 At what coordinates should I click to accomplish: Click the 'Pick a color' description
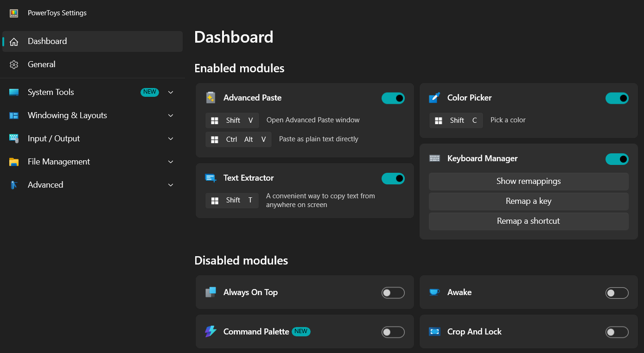click(x=508, y=120)
